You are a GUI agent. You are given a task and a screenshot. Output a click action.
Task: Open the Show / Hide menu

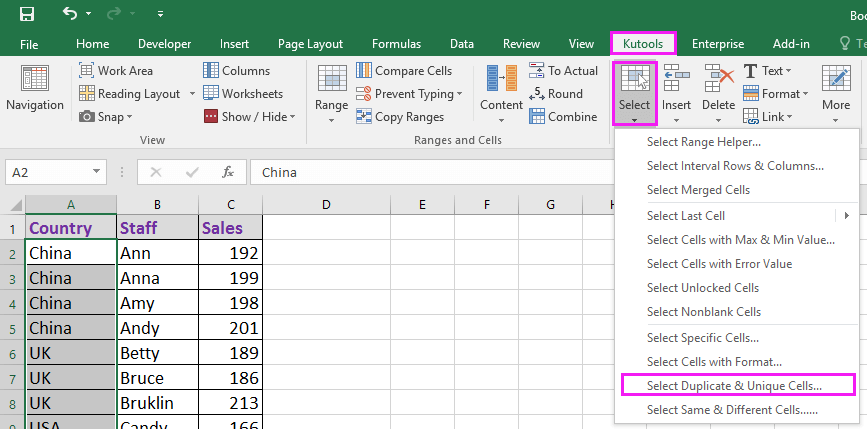pyautogui.click(x=250, y=117)
